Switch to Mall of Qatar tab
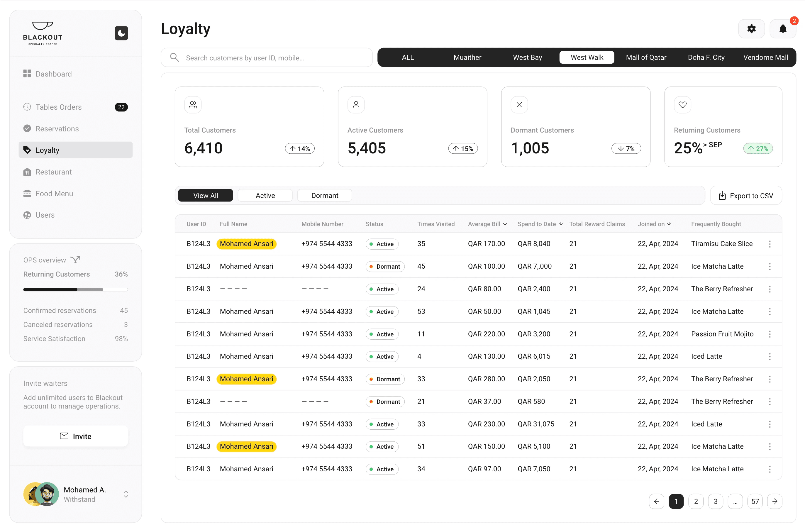 [x=646, y=57]
